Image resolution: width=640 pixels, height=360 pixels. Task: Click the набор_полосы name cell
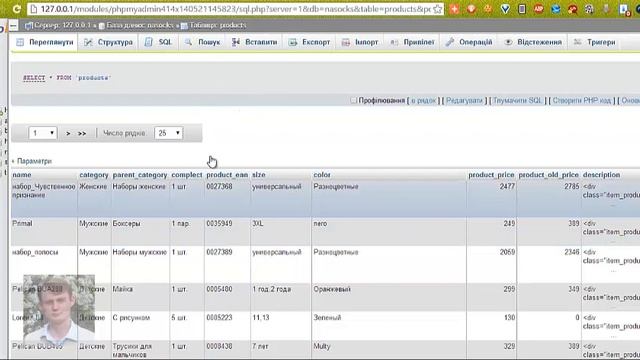[35, 252]
